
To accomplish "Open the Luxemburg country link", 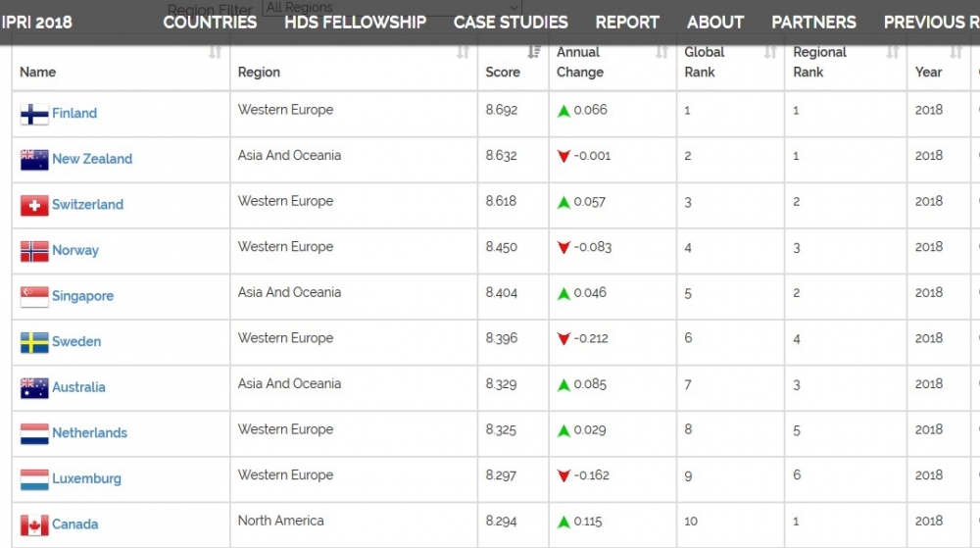I will pos(86,478).
